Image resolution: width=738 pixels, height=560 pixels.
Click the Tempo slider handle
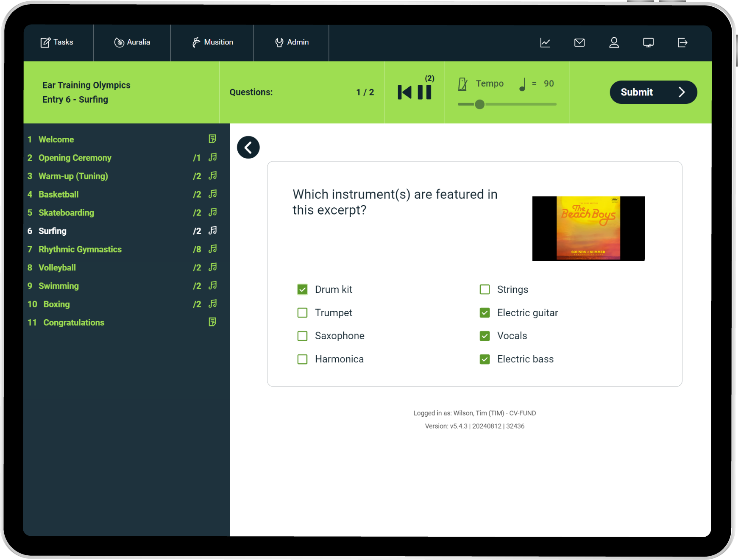tap(479, 104)
